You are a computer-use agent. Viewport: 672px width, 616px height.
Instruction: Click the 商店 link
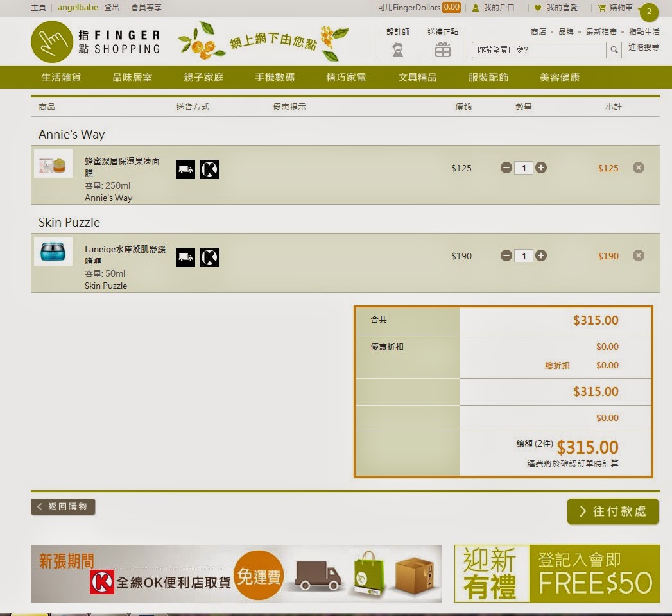click(x=538, y=31)
